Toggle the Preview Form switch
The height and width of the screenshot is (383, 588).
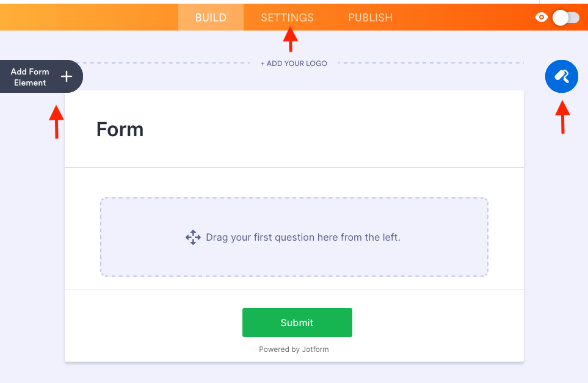pyautogui.click(x=565, y=18)
